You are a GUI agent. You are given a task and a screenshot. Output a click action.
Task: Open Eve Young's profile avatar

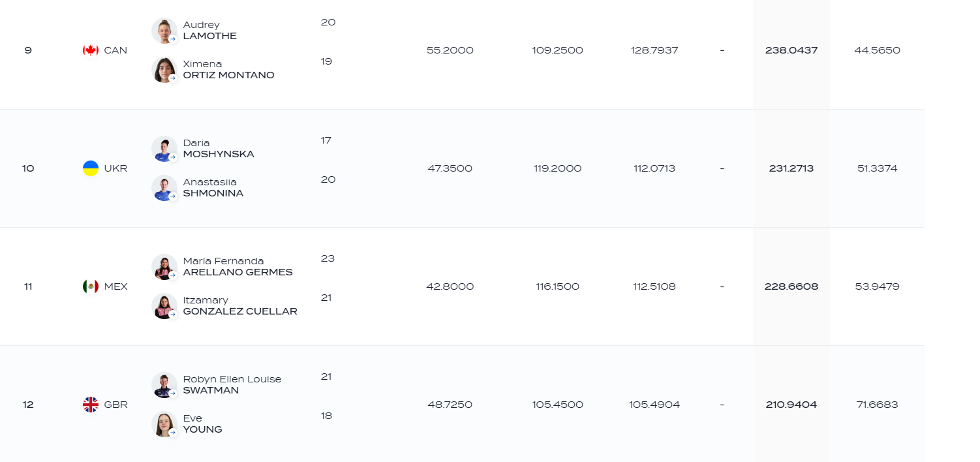tap(164, 424)
